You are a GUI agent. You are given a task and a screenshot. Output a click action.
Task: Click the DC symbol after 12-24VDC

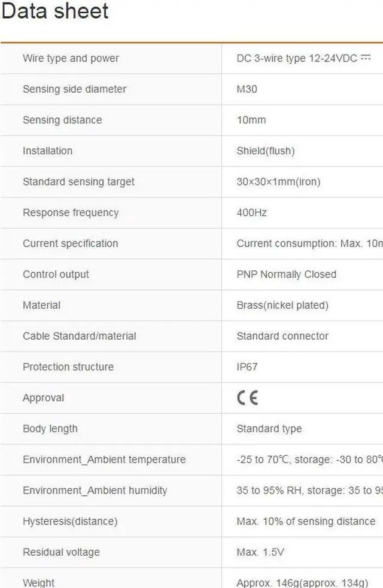click(366, 58)
